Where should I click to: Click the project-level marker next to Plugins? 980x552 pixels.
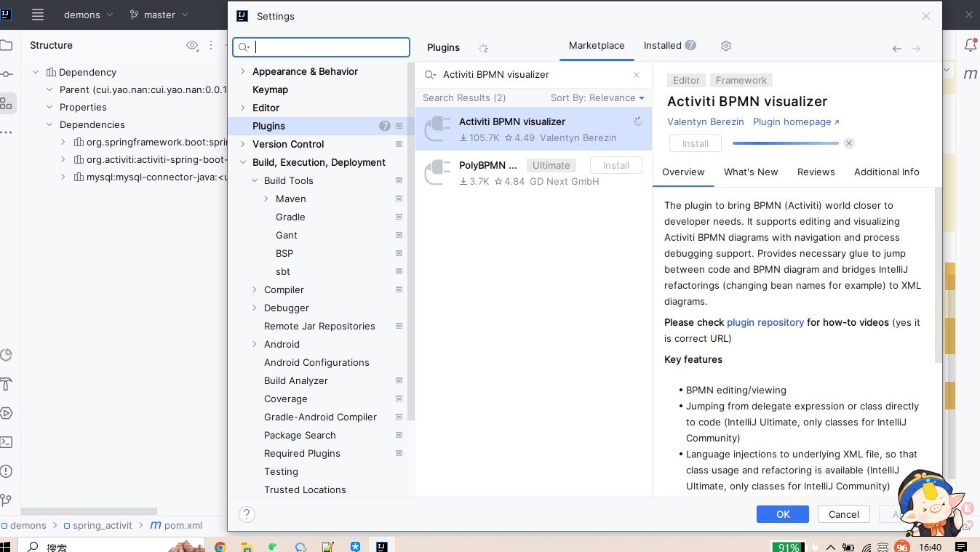(399, 126)
